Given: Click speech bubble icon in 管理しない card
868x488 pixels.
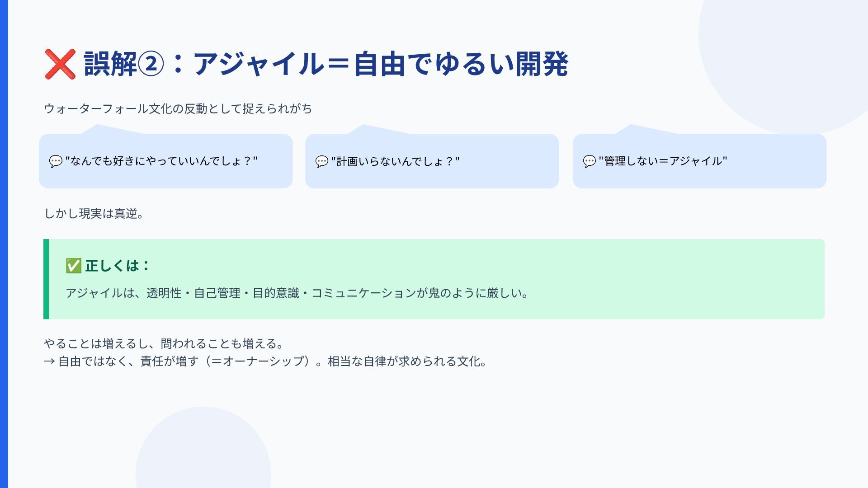Looking at the screenshot, I should (x=589, y=161).
